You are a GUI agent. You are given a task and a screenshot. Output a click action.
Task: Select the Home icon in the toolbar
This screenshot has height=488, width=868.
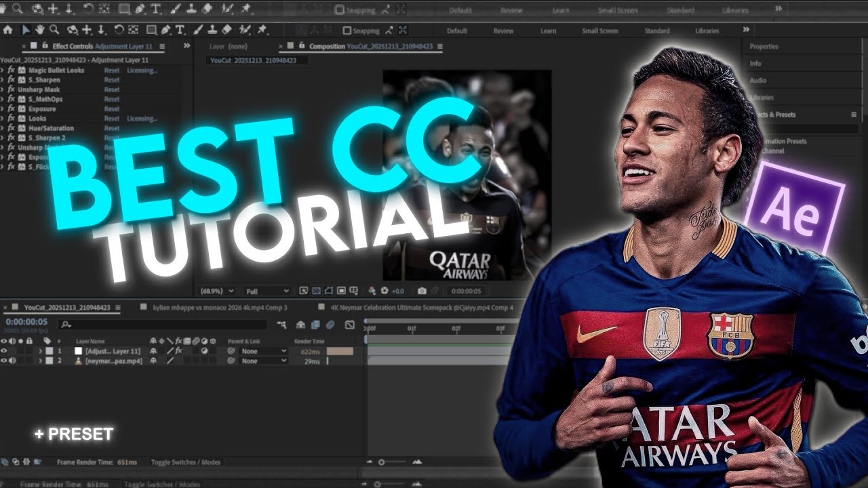8,30
